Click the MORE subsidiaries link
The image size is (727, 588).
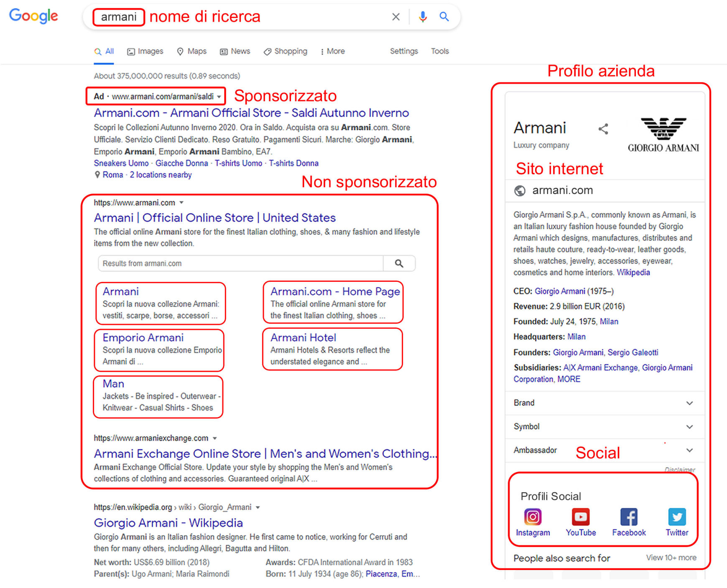pos(569,379)
